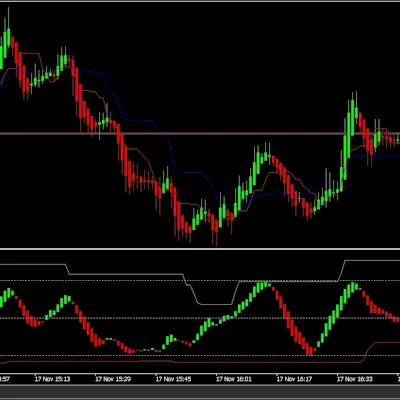The image size is (400, 400).
Task: Click the 17 Nov 16:33 time label
Action: pyautogui.click(x=355, y=379)
